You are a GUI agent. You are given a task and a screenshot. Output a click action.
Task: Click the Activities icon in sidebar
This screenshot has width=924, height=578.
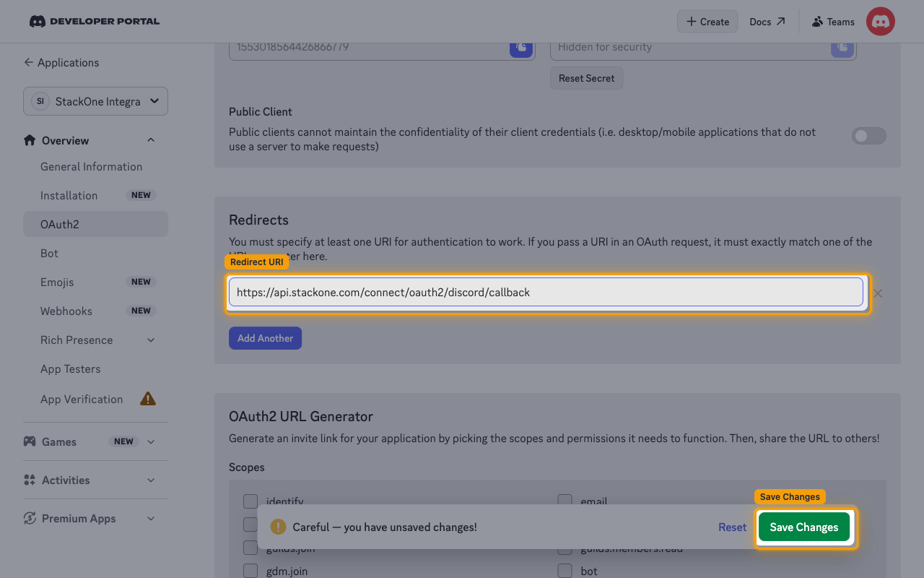pos(30,480)
